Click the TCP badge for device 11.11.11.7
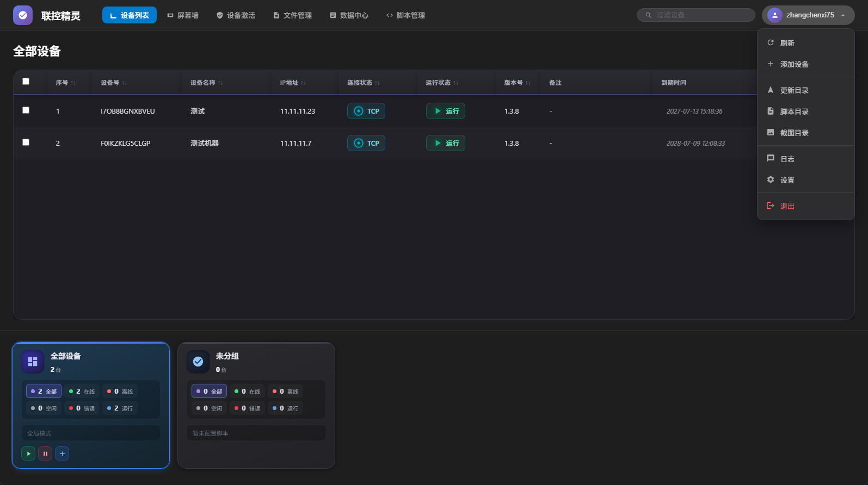This screenshot has width=868, height=485. (366, 143)
